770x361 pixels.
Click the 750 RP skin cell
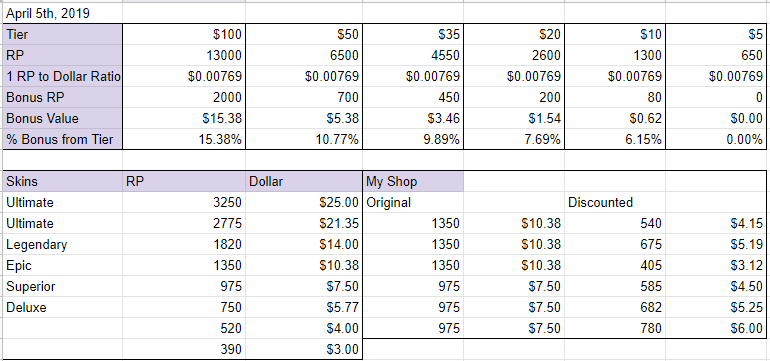(x=184, y=307)
